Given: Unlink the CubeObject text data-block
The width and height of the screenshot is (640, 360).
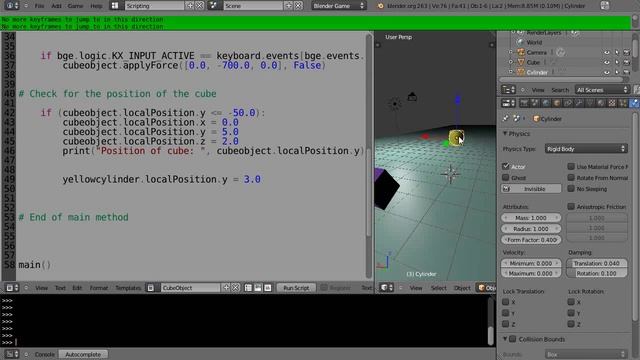Looking at the screenshot, I should pyautogui.click(x=236, y=288).
